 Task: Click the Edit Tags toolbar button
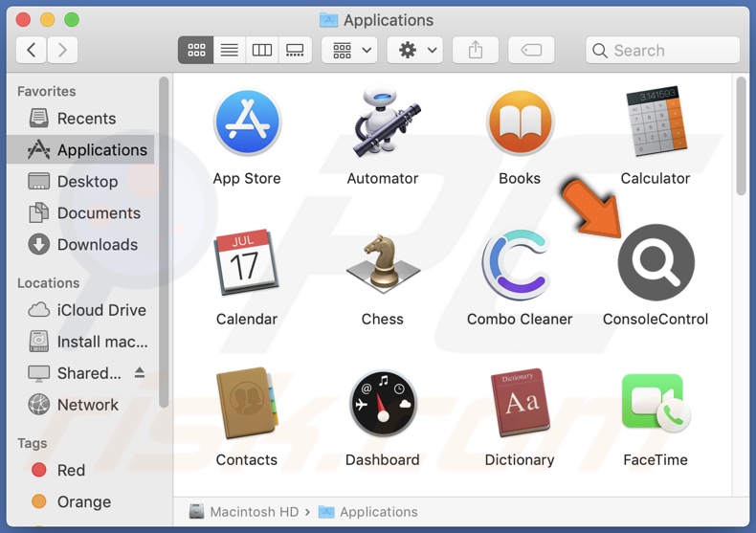pyautogui.click(x=531, y=50)
